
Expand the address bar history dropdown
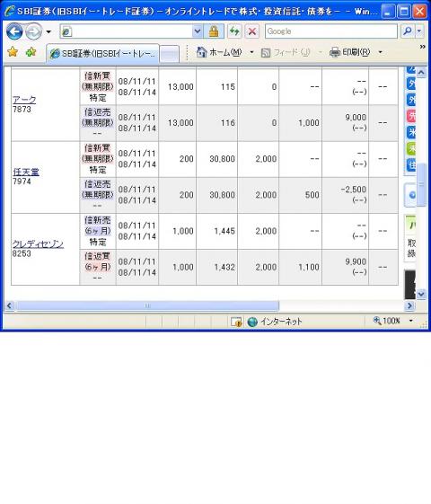pos(198,31)
